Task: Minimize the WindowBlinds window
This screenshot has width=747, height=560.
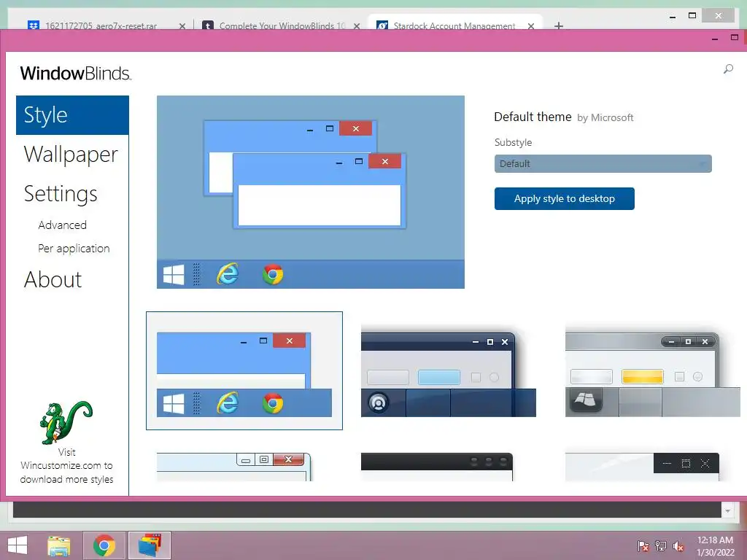Action: pyautogui.click(x=715, y=38)
